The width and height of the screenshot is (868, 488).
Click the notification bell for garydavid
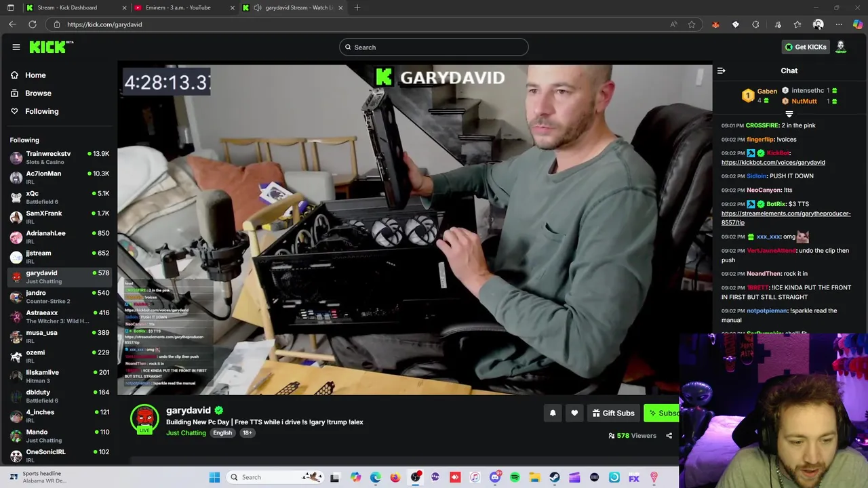coord(553,413)
